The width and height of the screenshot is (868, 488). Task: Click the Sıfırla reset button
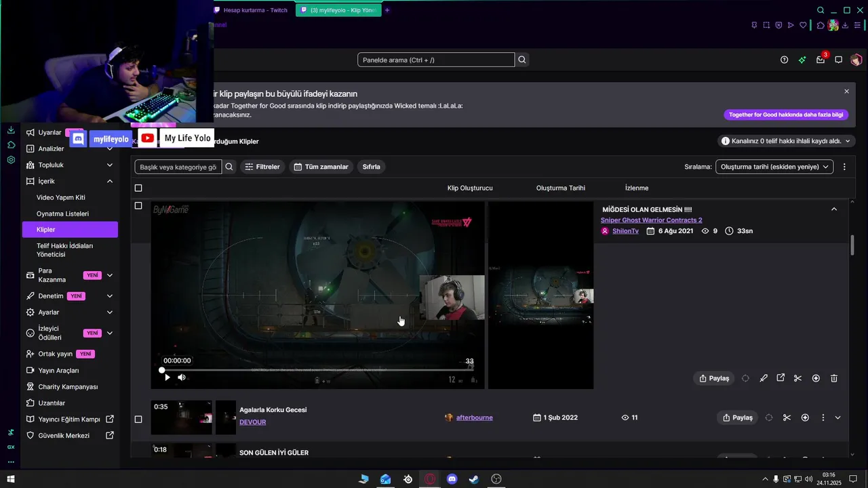coord(372,167)
